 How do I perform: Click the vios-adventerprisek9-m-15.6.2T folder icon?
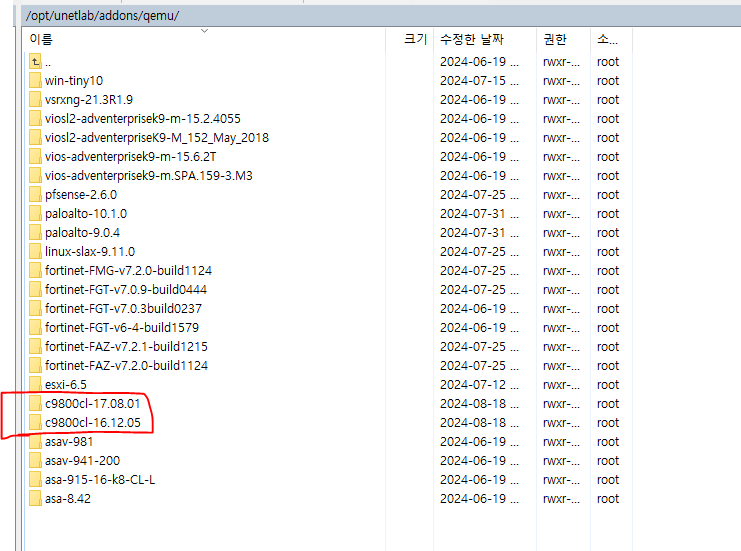point(35,156)
